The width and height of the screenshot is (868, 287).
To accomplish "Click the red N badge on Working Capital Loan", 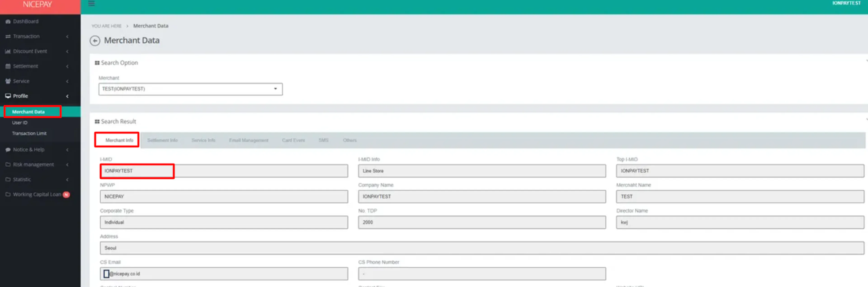I will click(66, 194).
